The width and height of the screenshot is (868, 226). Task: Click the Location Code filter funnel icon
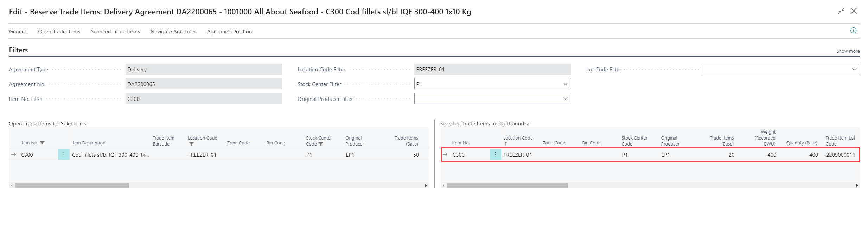(191, 144)
